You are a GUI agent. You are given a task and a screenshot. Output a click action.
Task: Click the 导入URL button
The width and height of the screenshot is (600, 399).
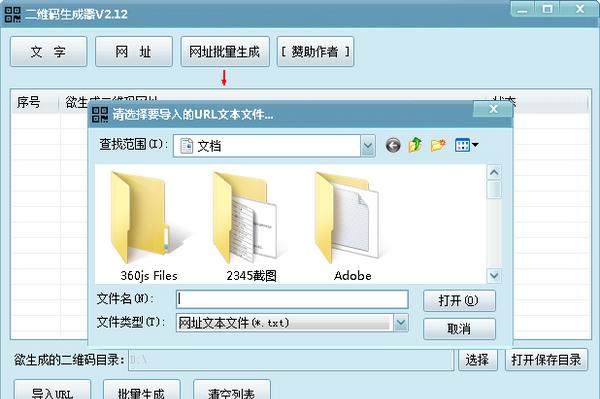[52, 390]
